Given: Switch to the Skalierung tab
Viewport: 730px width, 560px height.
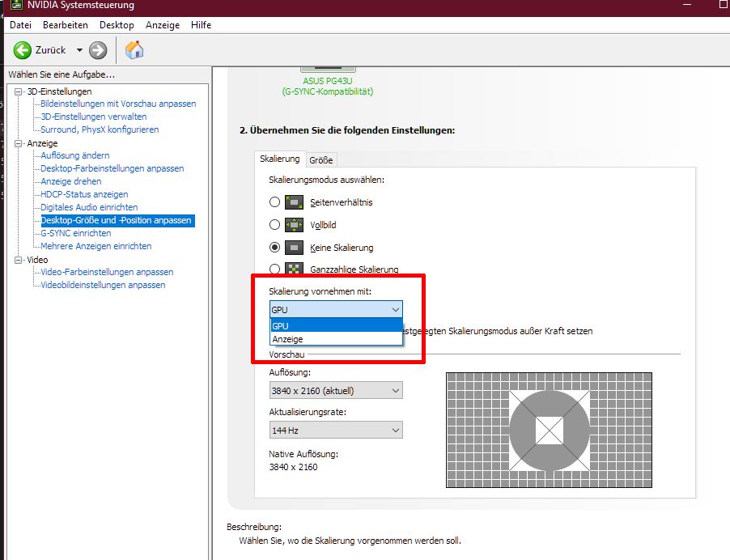Looking at the screenshot, I should (280, 159).
